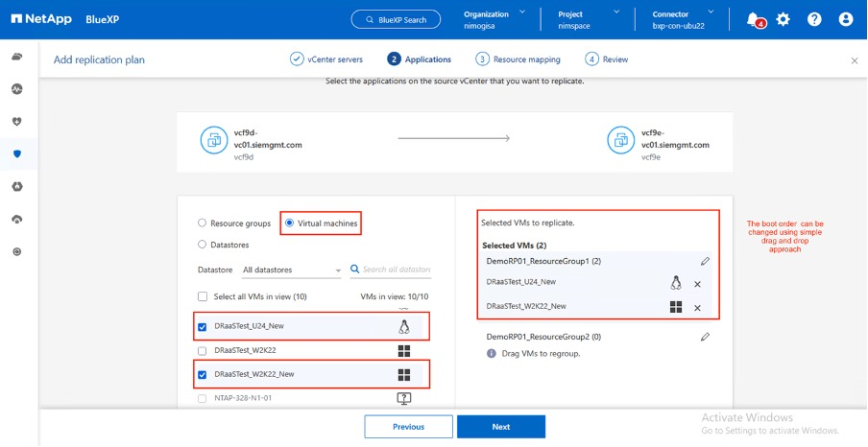Open the All datastores dropdown
The width and height of the screenshot is (868, 447).
point(291,271)
